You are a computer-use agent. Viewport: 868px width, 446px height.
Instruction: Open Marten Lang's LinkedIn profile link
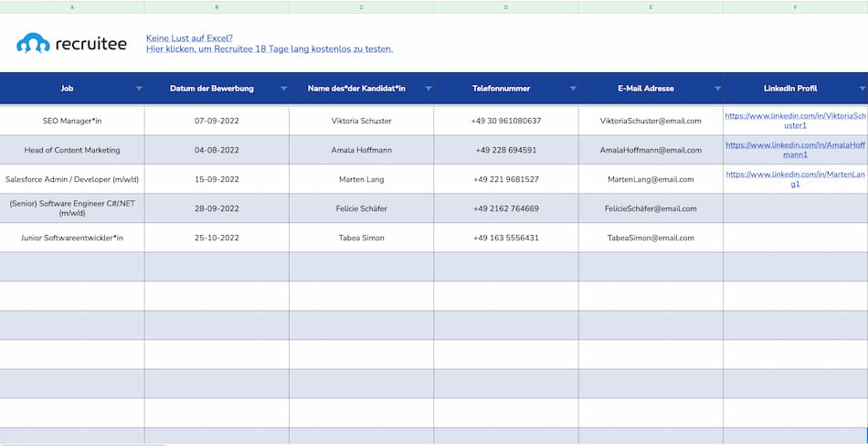click(795, 179)
